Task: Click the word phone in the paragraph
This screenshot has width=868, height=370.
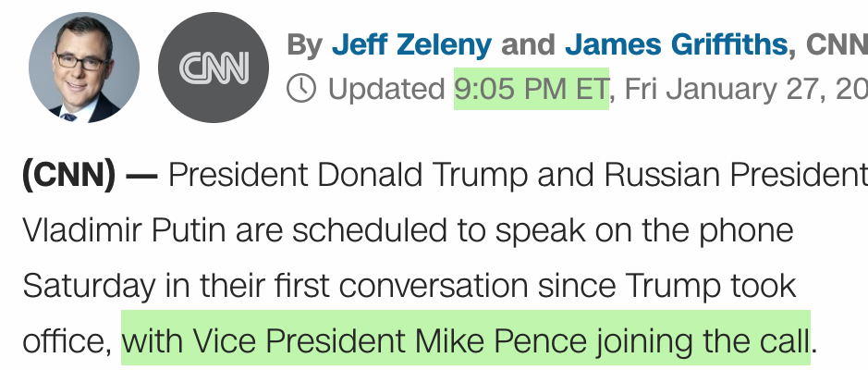Action: 745,230
